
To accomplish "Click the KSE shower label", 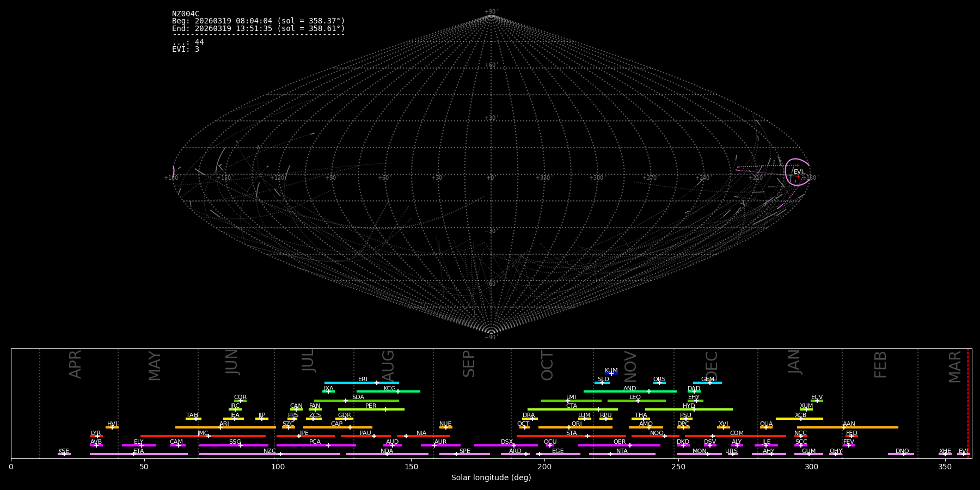I will pyautogui.click(x=64, y=451).
